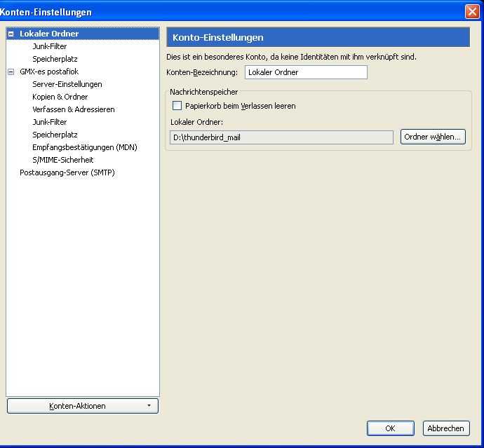Select Verfassen & Adressieren entry

[x=73, y=109]
